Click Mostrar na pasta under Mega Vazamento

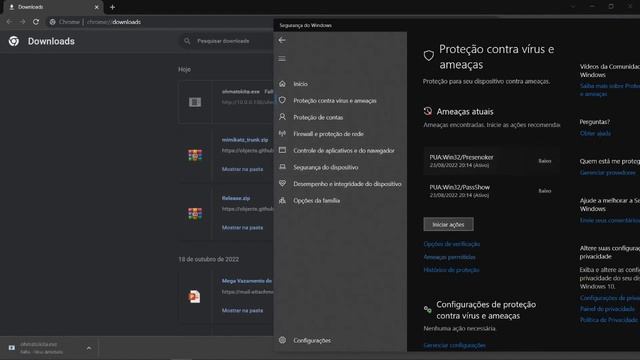tap(242, 310)
